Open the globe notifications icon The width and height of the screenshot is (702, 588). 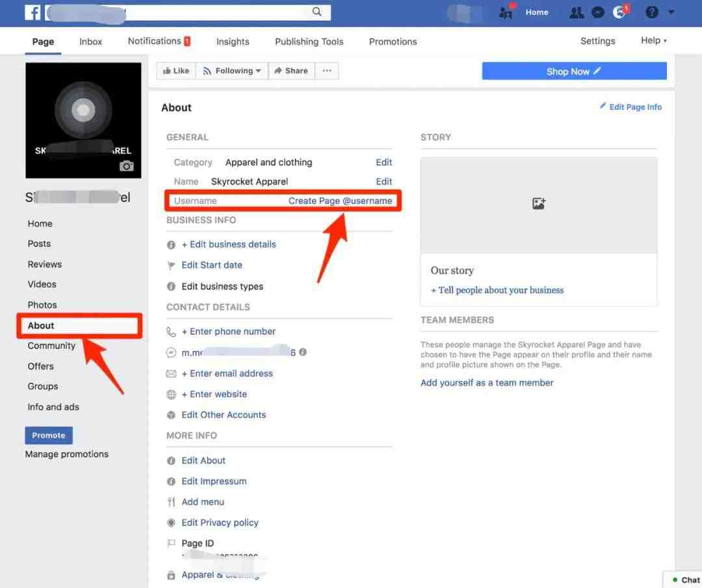[619, 12]
